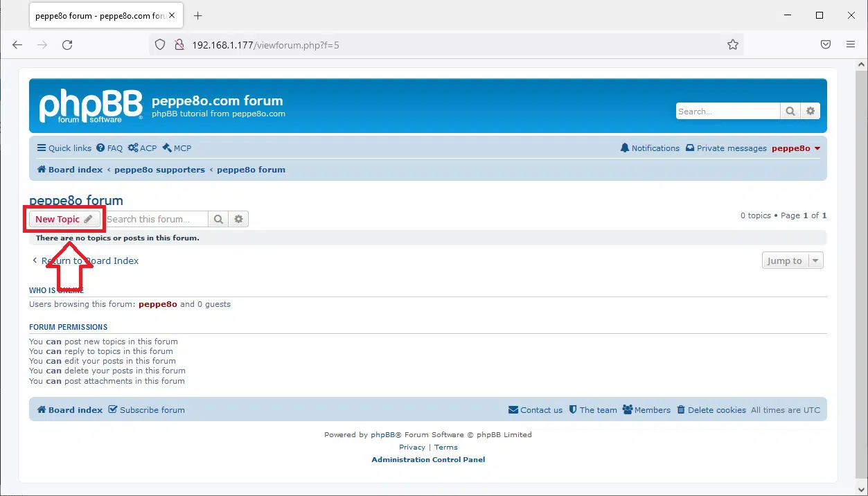The height and width of the screenshot is (496, 868).
Task: Click the browser back arrow
Action: coord(17,44)
